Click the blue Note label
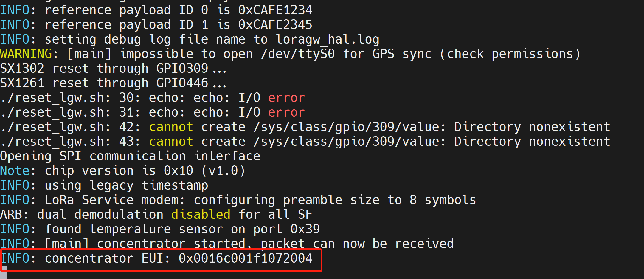 click(x=15, y=171)
